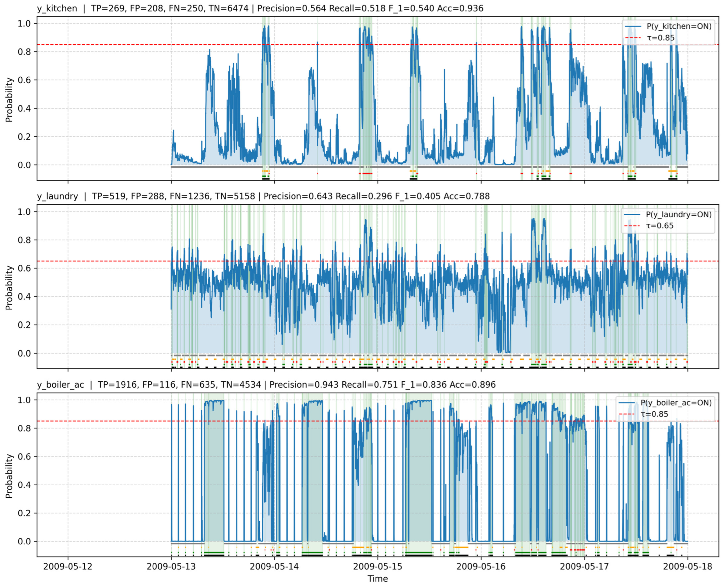Click the 0.4 y-tick on the y_boiler_ac plot
The width and height of the screenshot is (725, 588).
24,485
